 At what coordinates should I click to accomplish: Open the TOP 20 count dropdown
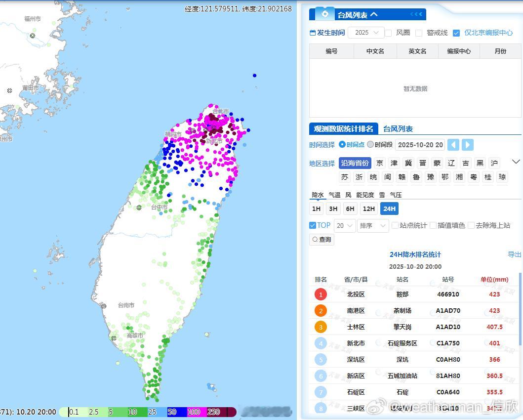pyautogui.click(x=345, y=226)
